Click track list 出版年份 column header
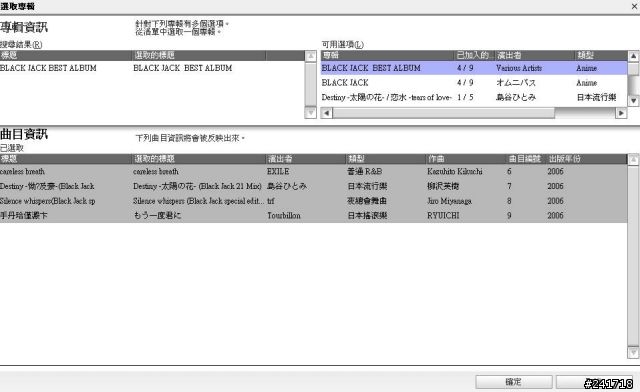Viewport: 640px width, 392px height. [586, 159]
